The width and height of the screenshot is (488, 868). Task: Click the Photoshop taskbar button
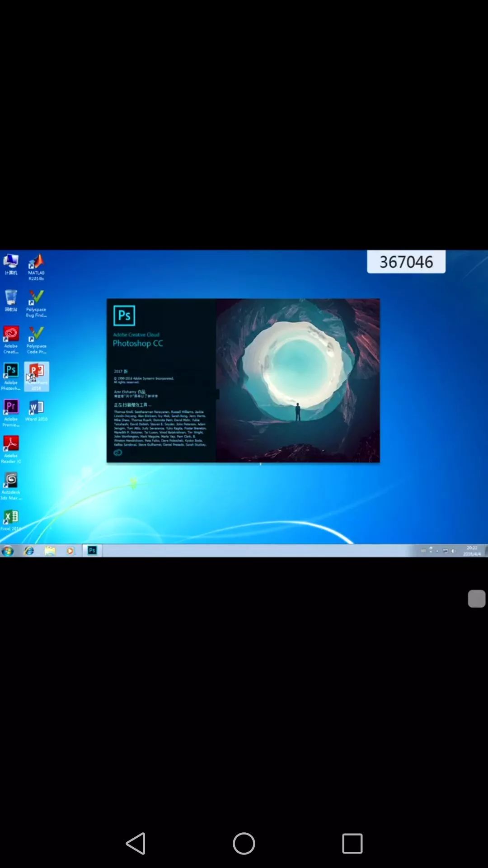pyautogui.click(x=92, y=551)
